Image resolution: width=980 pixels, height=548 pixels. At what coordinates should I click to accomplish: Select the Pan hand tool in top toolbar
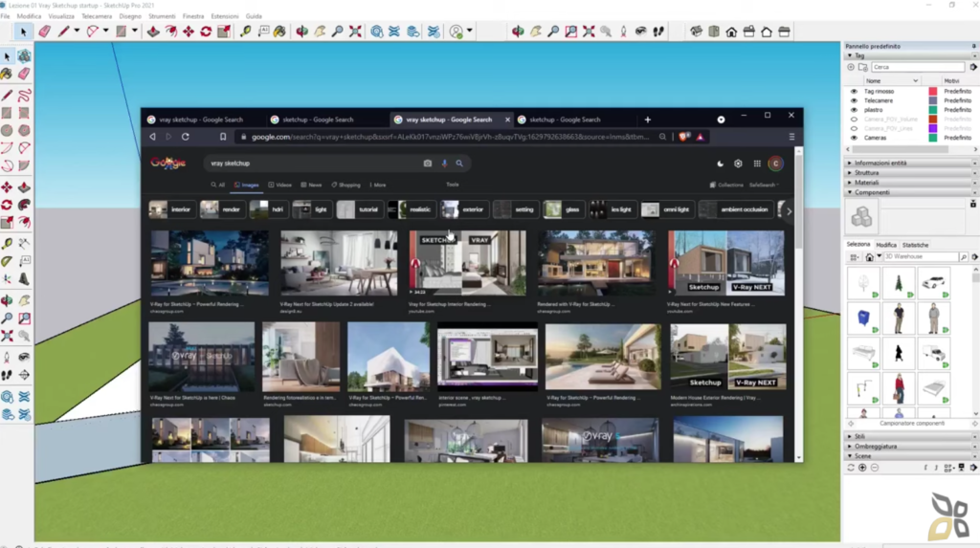tap(320, 32)
